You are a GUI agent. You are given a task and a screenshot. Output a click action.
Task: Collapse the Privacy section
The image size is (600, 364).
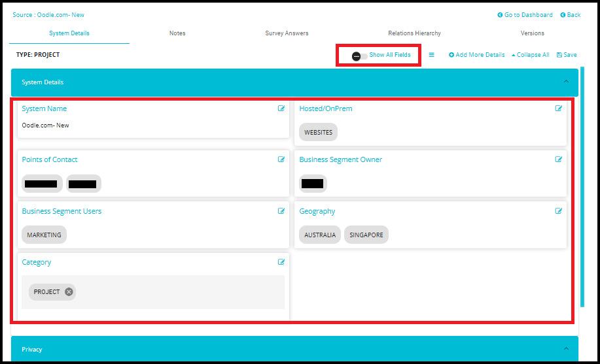566,350
